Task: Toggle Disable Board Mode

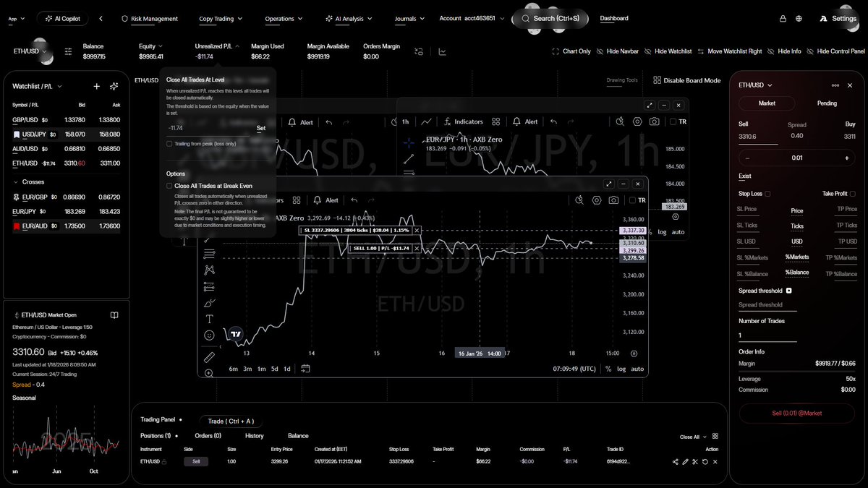Action: click(686, 80)
